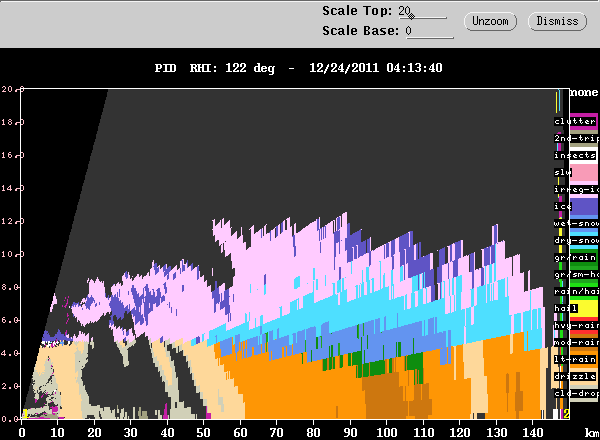Pick the rain/hail legend label
Screen dimensions: 600x440
click(576, 292)
